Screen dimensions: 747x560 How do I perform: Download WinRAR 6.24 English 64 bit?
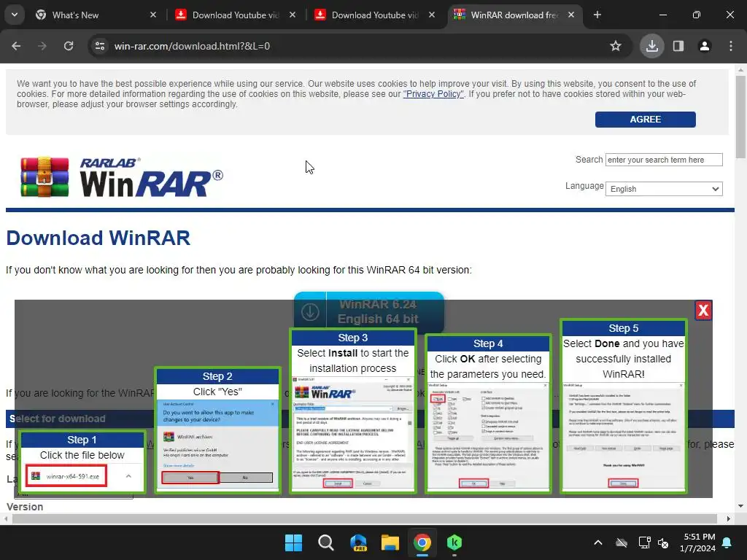click(x=368, y=312)
